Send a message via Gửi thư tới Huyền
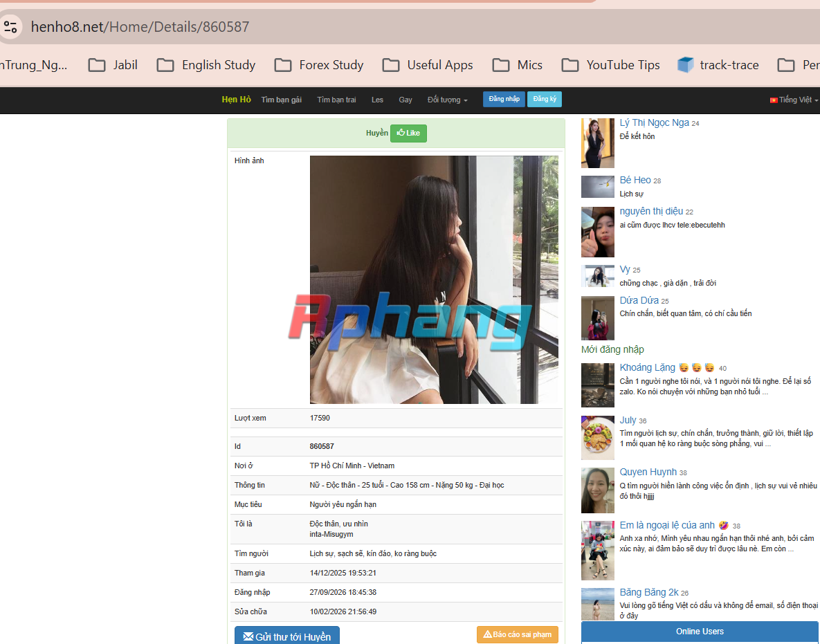 click(x=287, y=636)
